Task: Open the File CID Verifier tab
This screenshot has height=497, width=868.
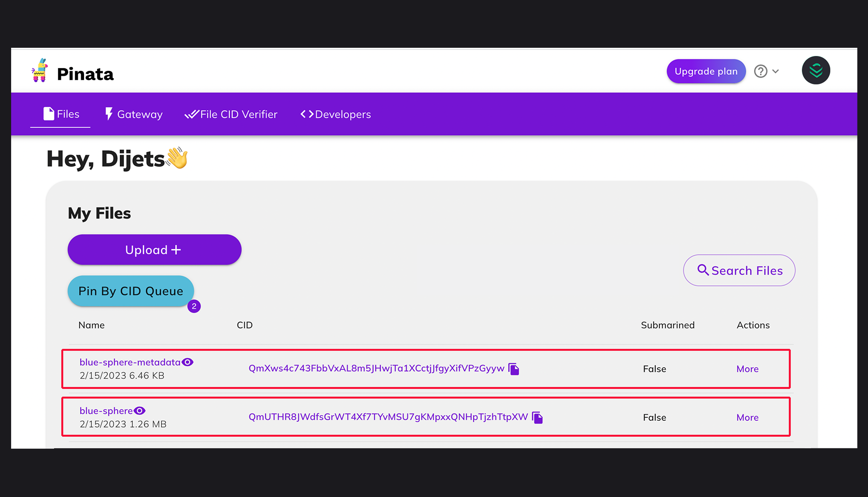Action: point(231,114)
